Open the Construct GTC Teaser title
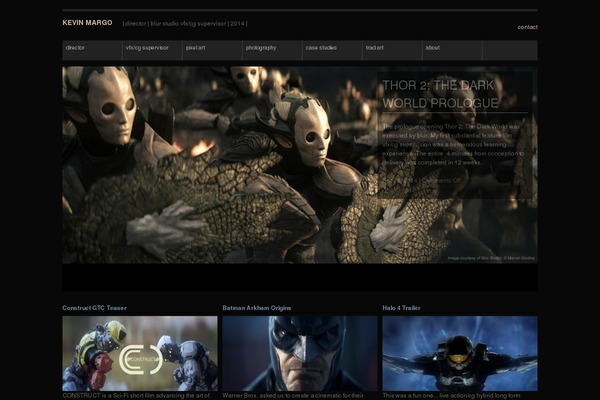Viewport: 600px width, 400px height. click(x=94, y=308)
